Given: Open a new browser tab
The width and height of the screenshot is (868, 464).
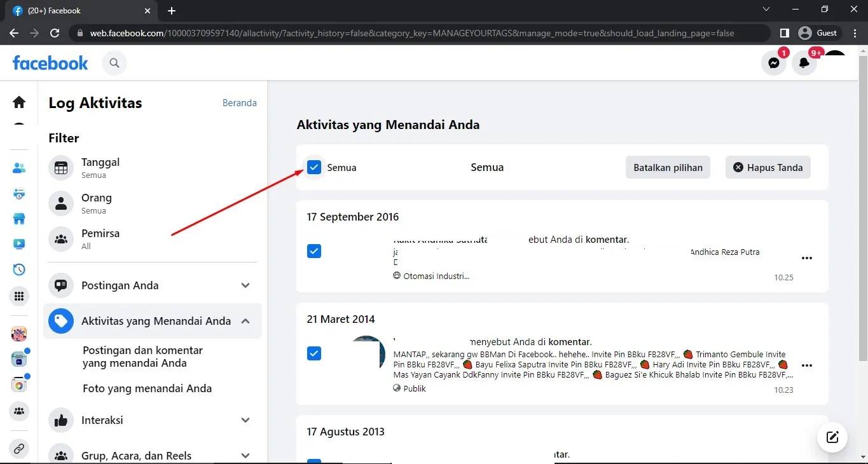Looking at the screenshot, I should [x=172, y=11].
